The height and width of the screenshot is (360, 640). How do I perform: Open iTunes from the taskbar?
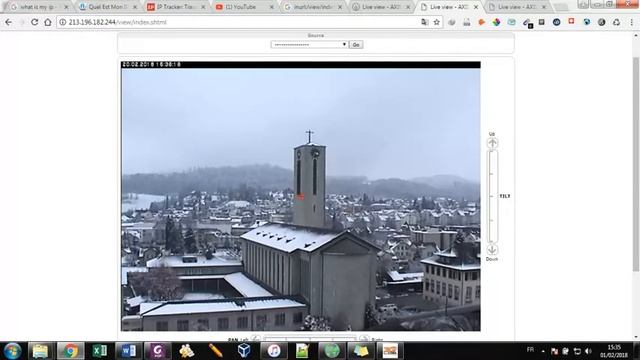coord(273,351)
